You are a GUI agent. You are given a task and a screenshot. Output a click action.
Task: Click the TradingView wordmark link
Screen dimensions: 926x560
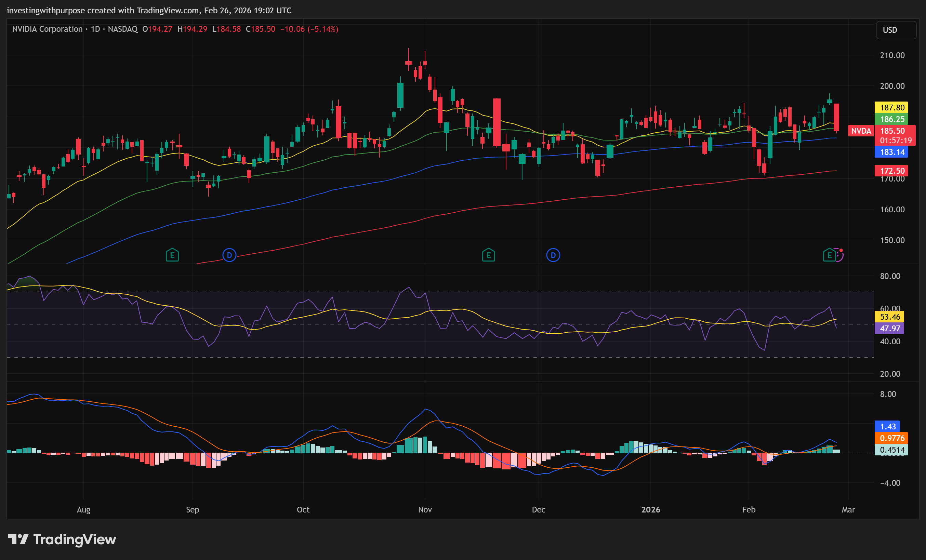75,539
